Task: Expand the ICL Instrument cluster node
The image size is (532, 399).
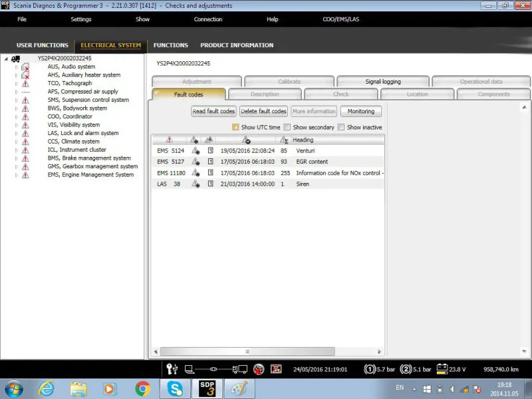Action: pyautogui.click(x=16, y=150)
